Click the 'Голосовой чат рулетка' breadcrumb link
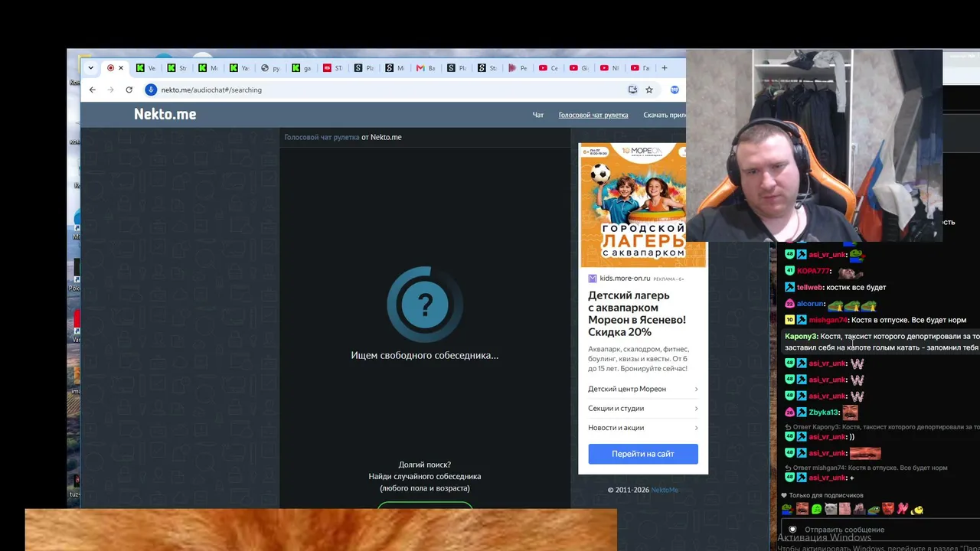Viewport: 980px width, 551px height. [x=322, y=137]
